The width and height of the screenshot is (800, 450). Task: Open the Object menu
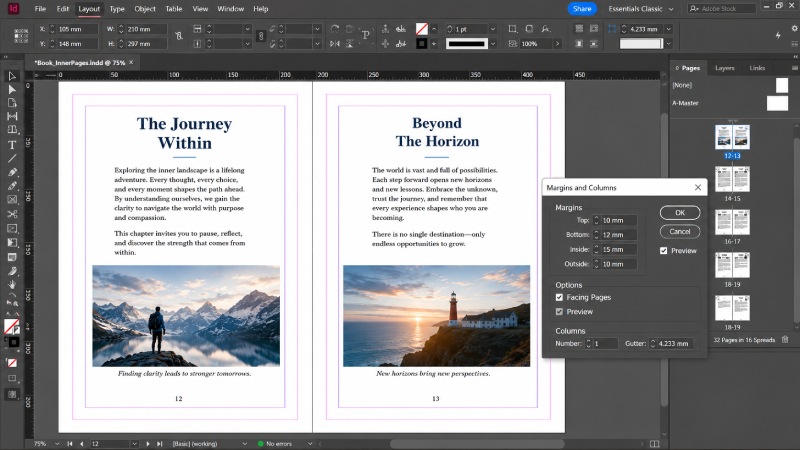pos(145,9)
